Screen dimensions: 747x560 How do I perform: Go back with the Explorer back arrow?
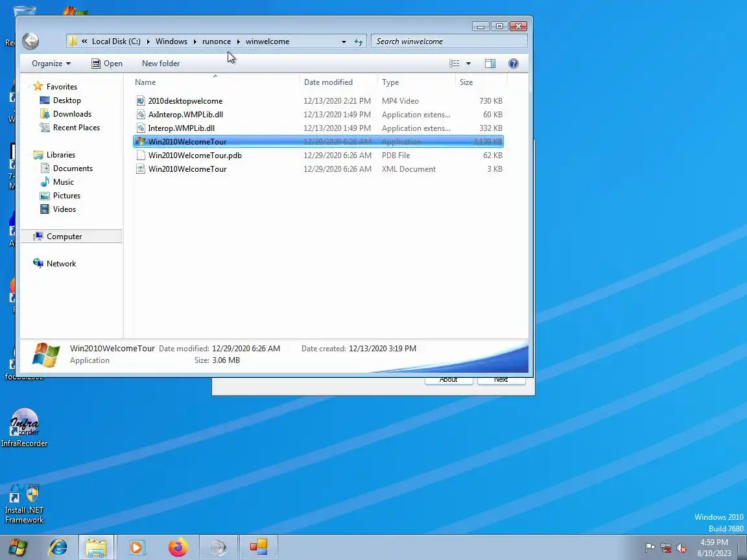tap(30, 41)
